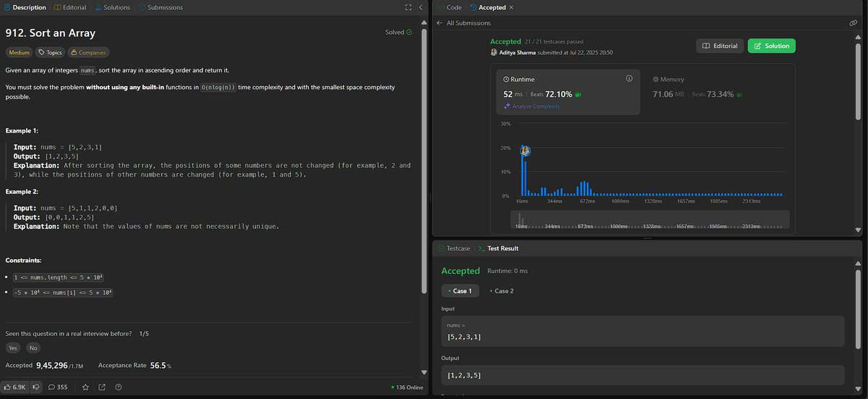868x399 pixels.
Task: Open the Companies locked tag
Action: (x=89, y=52)
